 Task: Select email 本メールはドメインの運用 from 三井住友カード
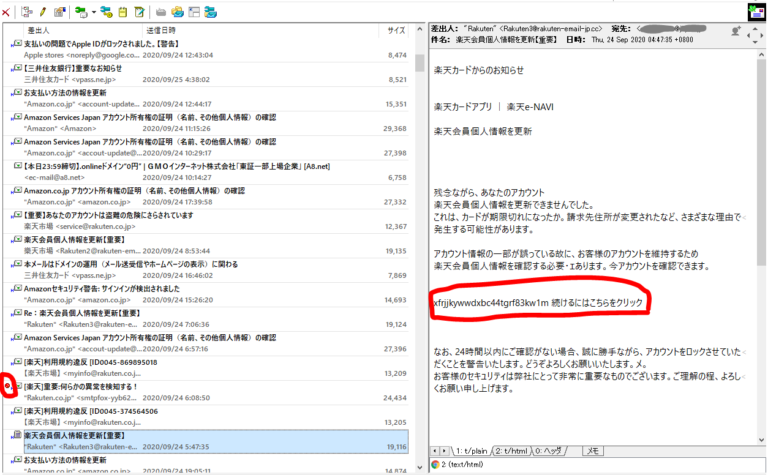208,270
